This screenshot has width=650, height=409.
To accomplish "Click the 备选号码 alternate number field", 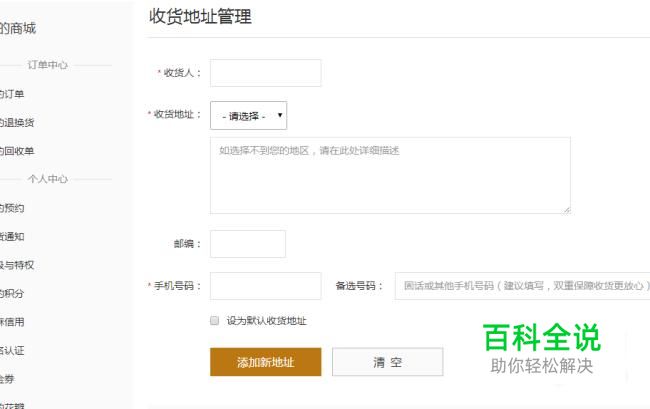I will [522, 286].
